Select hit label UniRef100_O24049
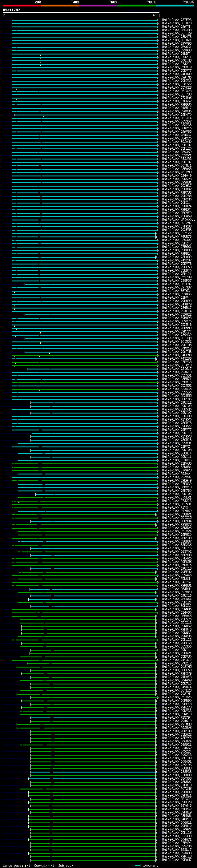197x868 pixels. click(x=177, y=176)
